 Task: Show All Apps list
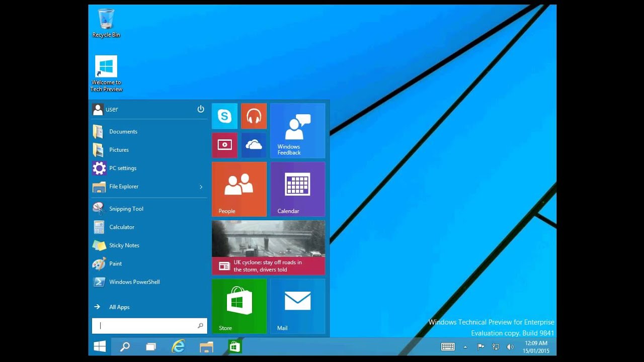pyautogui.click(x=149, y=307)
